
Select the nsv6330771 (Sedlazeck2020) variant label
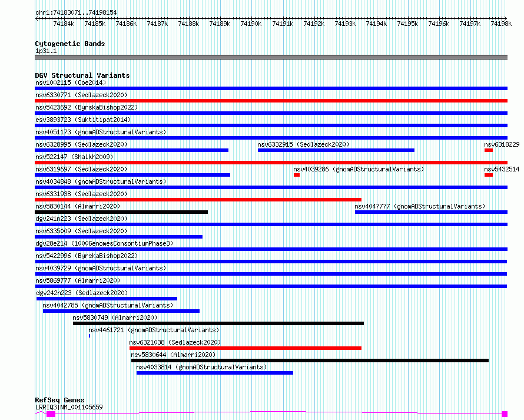pos(81,95)
